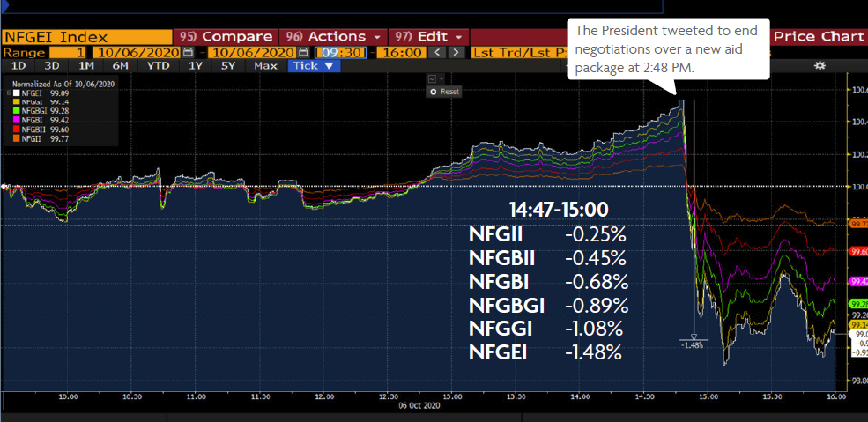This screenshot has width=868, height=422.
Task: Click the NFGBI magenta color swatch
Action: [x=15, y=120]
